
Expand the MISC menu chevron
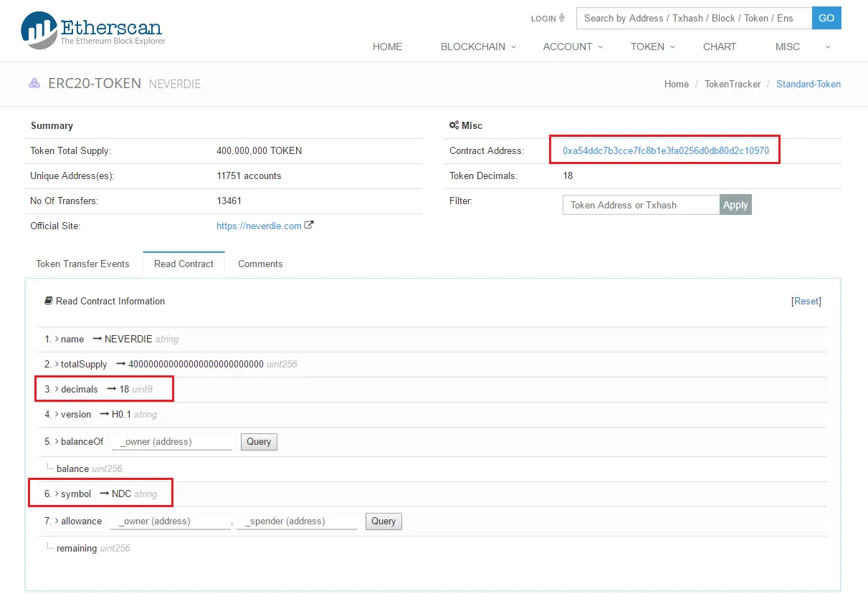(828, 47)
